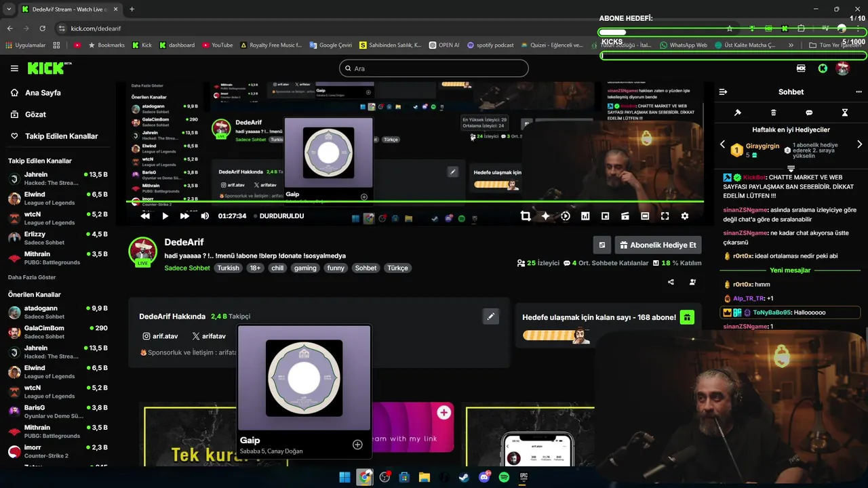The width and height of the screenshot is (868, 488).
Task: Click the Gaip album cover thumbnail
Action: click(x=304, y=378)
